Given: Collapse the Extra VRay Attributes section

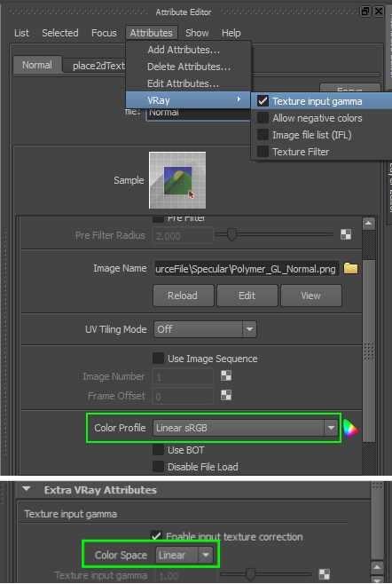Looking at the screenshot, I should coord(27,489).
